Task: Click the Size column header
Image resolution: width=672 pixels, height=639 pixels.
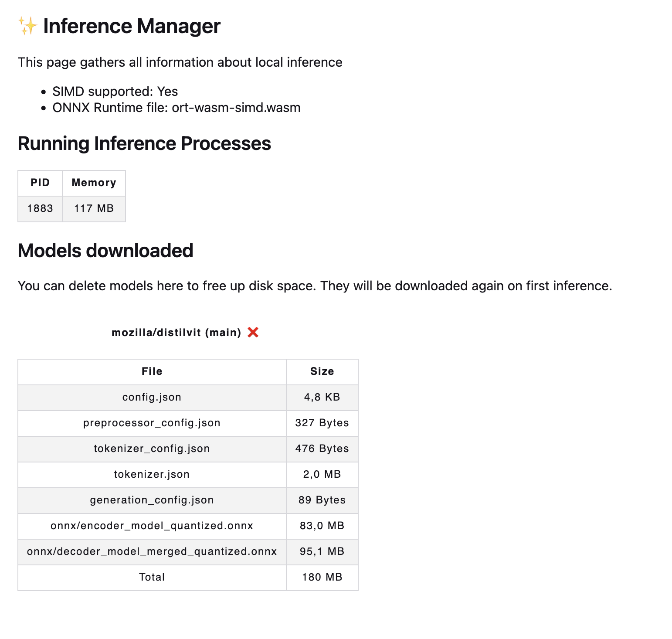Action: click(x=322, y=371)
